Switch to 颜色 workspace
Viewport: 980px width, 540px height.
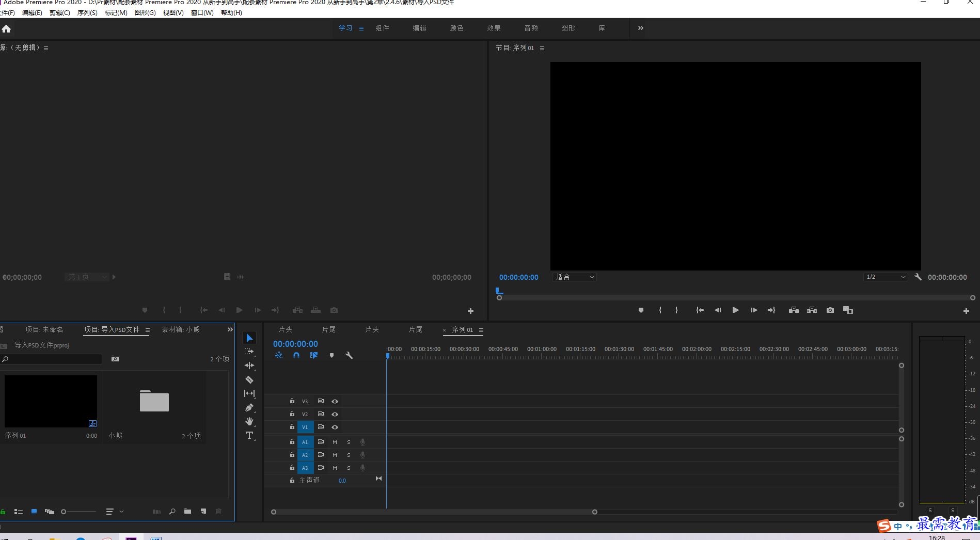coord(456,28)
